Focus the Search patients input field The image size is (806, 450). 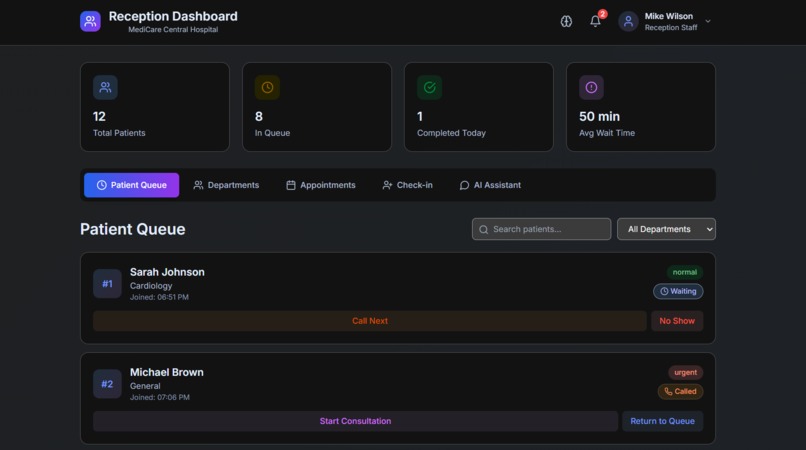(541, 229)
